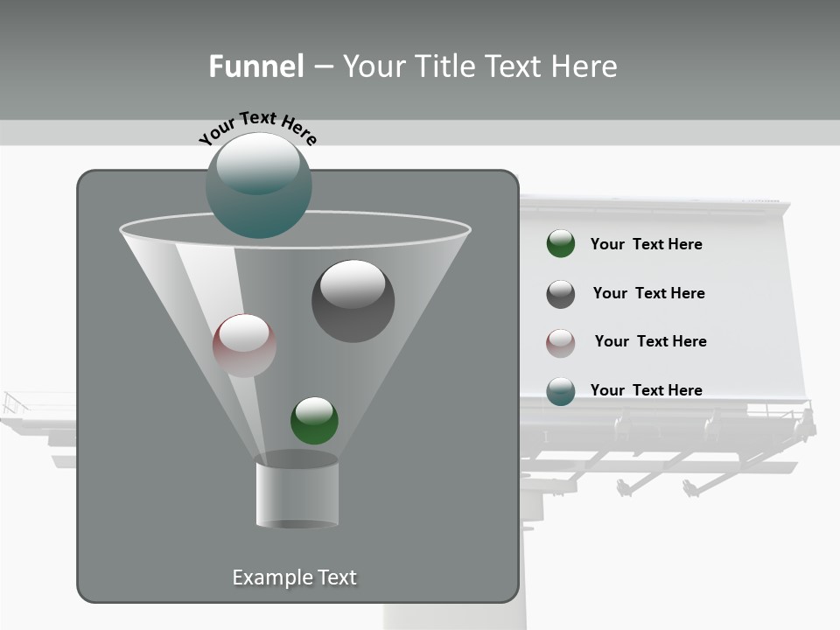Select the third 'Your Text Here' legend label

click(650, 341)
